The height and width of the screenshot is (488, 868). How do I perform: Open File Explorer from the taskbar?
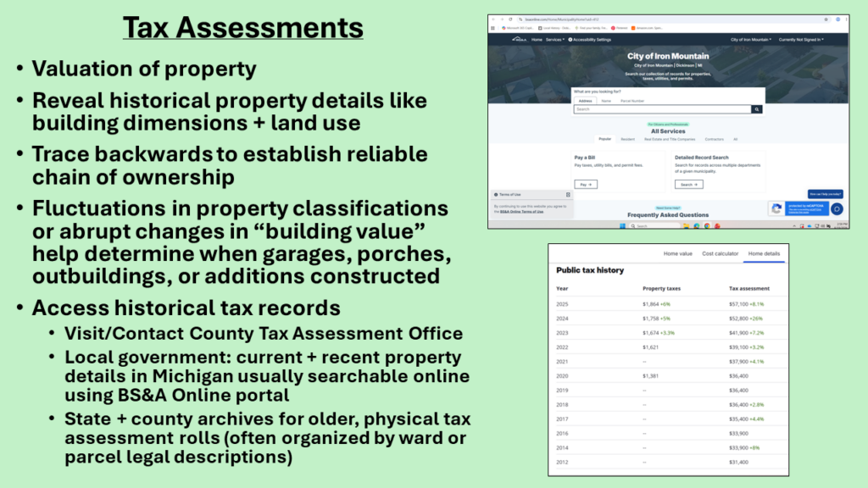tap(686, 225)
